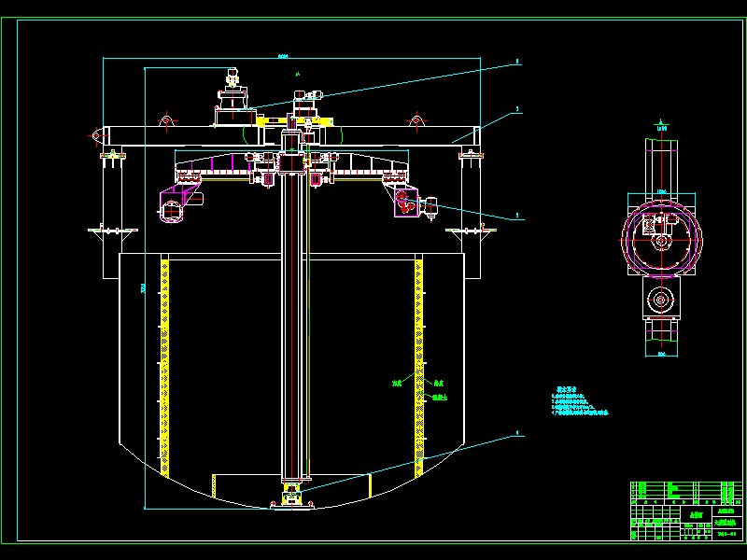Click the cyan technical requirements notes block

pyautogui.click(x=580, y=402)
